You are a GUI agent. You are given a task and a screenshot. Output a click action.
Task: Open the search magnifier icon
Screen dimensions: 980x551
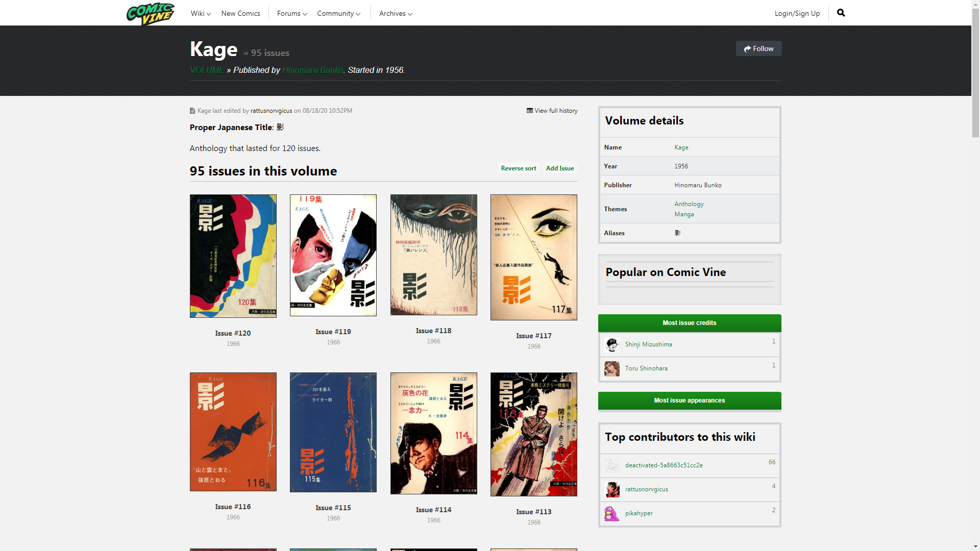(841, 13)
